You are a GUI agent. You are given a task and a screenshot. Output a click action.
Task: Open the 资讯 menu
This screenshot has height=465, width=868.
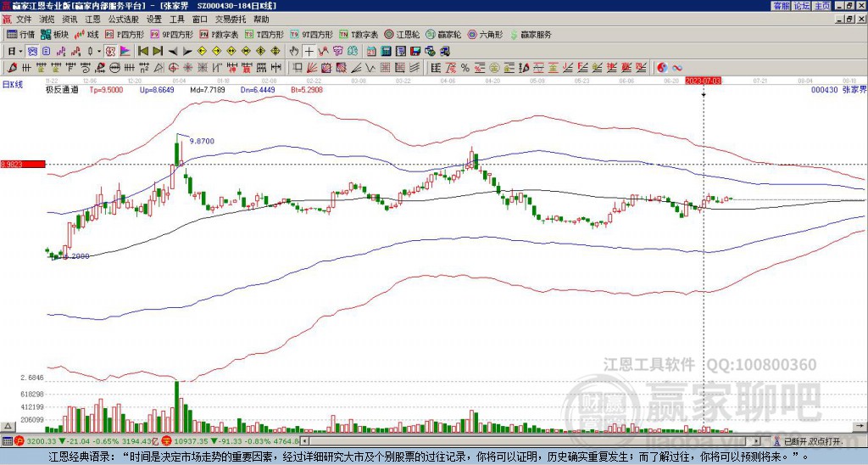[x=70, y=20]
